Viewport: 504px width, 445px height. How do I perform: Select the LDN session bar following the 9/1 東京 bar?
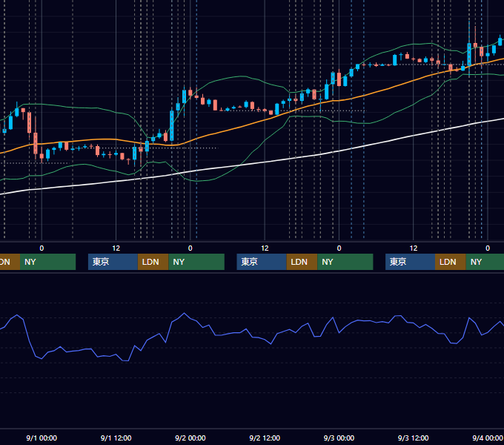tap(153, 262)
